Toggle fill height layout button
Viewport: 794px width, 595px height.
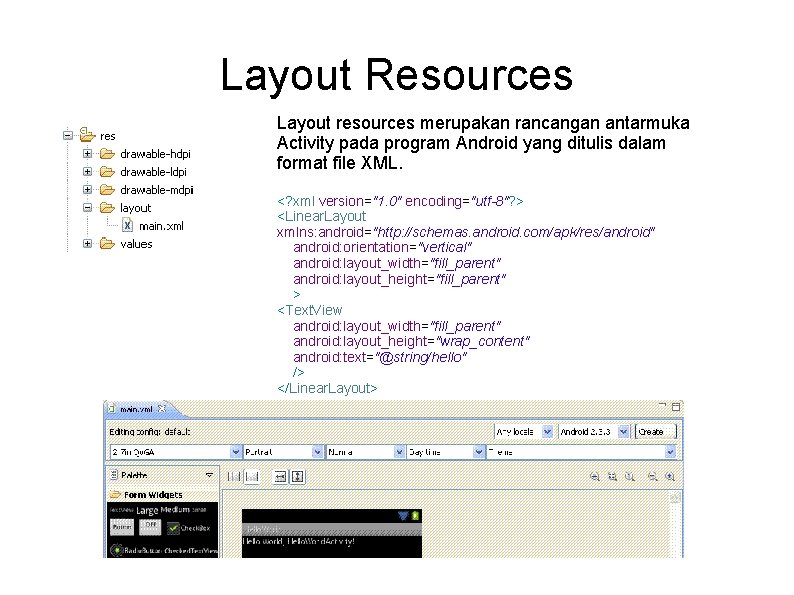coord(298,477)
